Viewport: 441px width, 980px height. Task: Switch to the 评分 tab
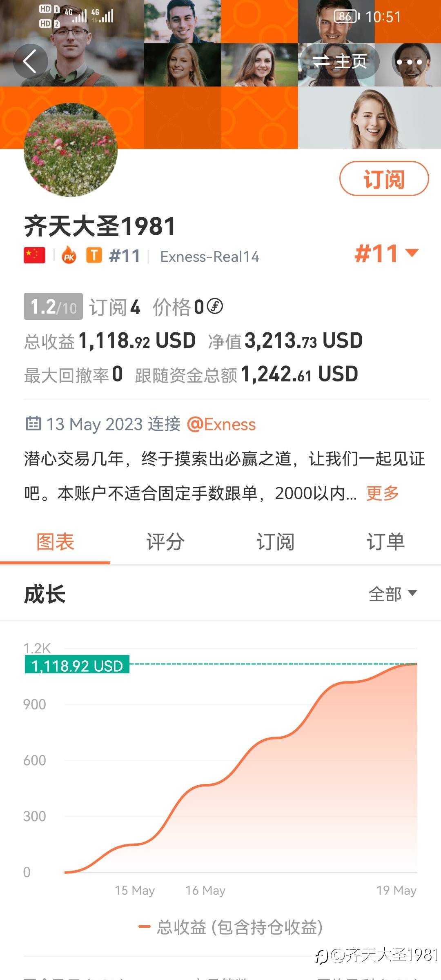[x=165, y=542]
